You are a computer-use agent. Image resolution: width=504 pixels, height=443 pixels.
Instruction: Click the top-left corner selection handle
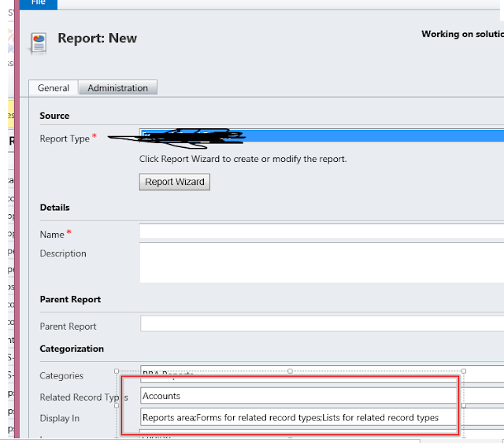point(117,371)
